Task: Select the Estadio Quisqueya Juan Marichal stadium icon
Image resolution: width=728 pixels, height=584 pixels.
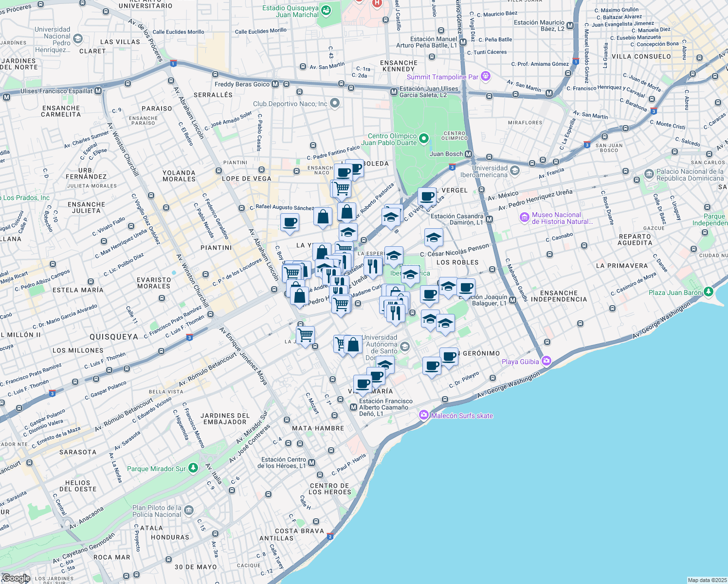Action: [326, 10]
